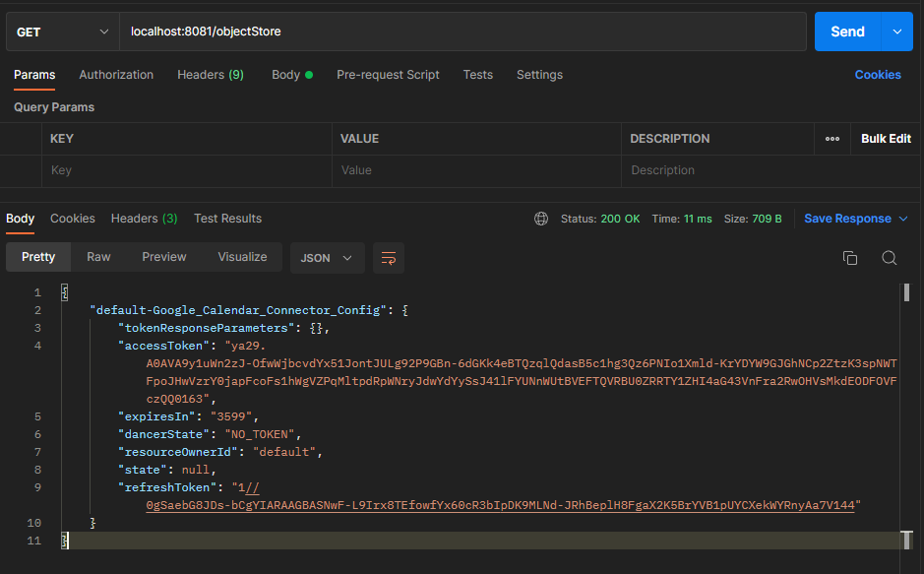Switch to Preview view mode
Screen dimensions: 924x574
163,257
